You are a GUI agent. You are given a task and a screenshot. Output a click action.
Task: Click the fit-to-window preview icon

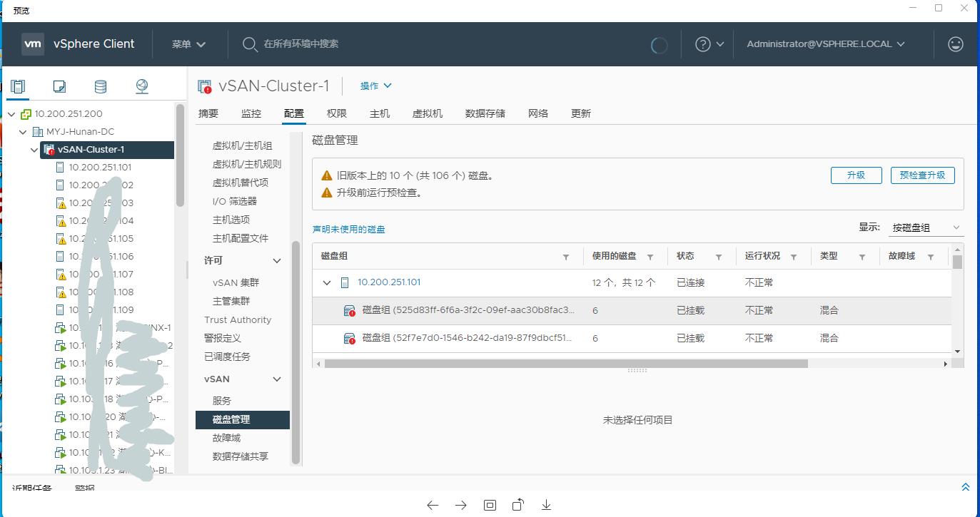490,505
